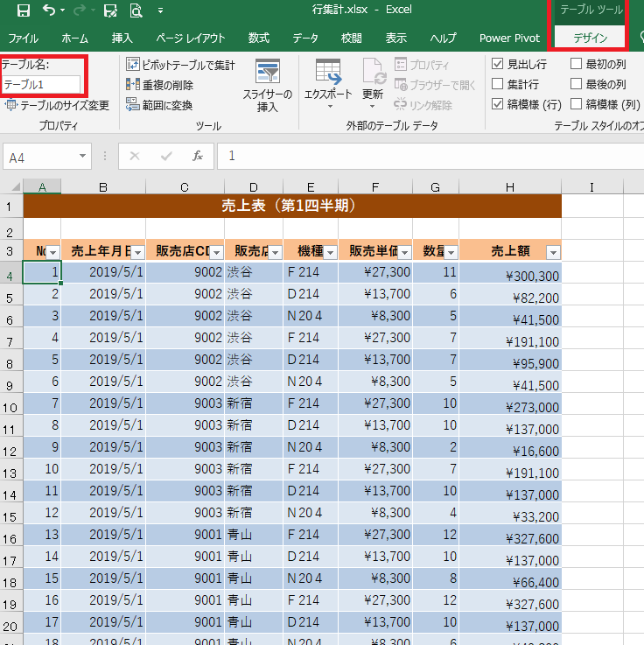Click the Select All corner triangle

coord(15,187)
